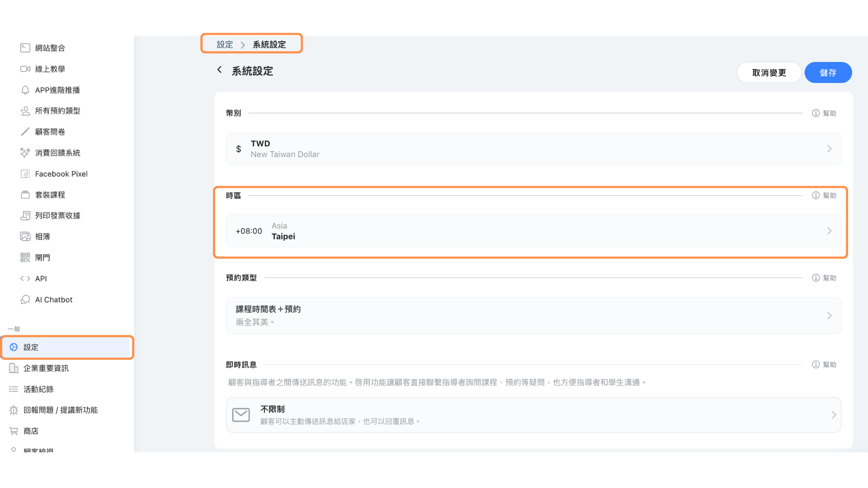Select 列印發票收據 sidebar label
The image size is (868, 488).
click(57, 216)
